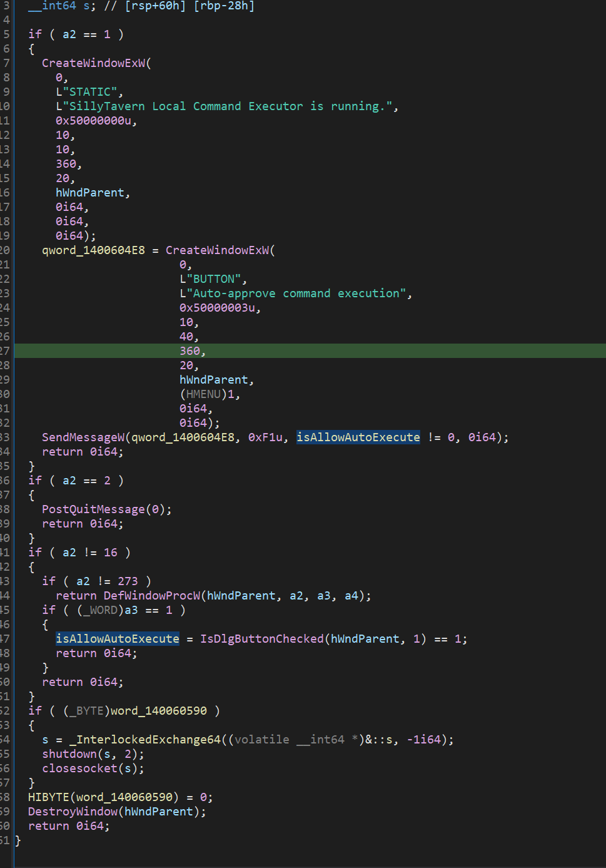
Task: Click the "__int64 s;" variable declaration
Action: (x=63, y=6)
